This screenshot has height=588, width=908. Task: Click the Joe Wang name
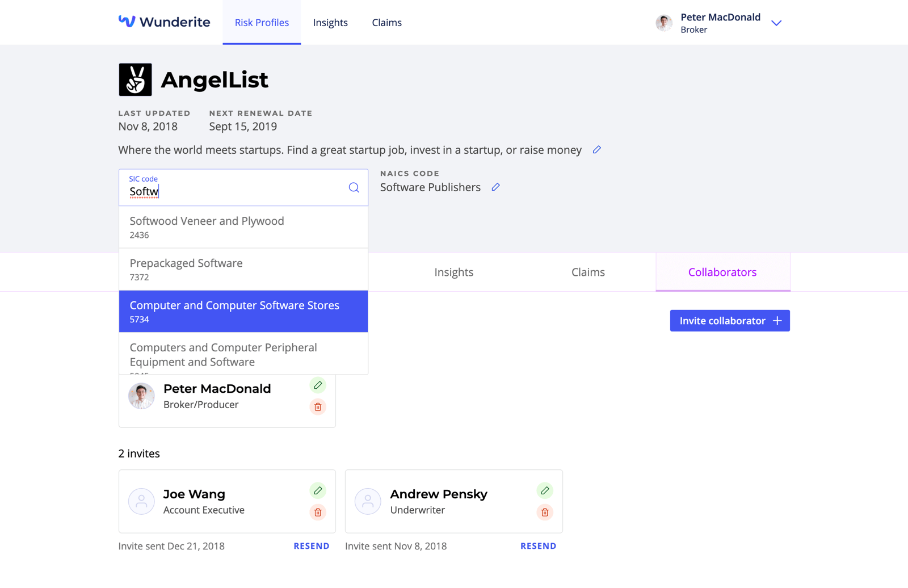pyautogui.click(x=194, y=494)
